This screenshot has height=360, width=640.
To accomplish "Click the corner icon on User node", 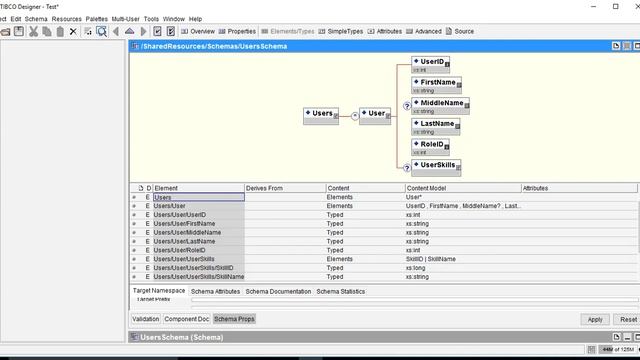I will [x=388, y=116].
